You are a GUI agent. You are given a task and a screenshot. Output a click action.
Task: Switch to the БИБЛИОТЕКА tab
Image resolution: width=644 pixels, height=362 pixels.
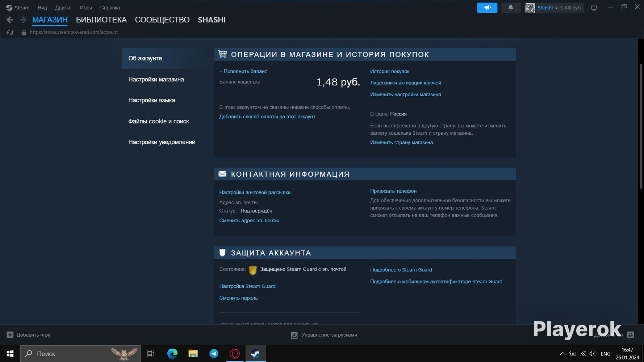[x=101, y=20]
